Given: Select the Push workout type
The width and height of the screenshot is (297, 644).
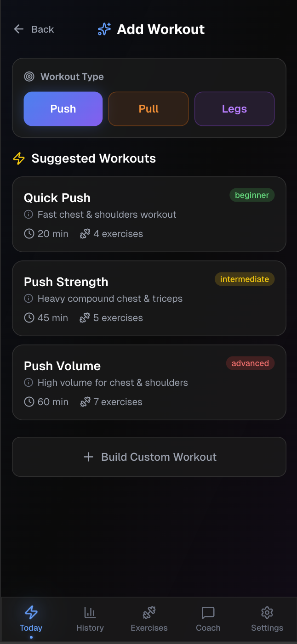Looking at the screenshot, I should point(63,109).
